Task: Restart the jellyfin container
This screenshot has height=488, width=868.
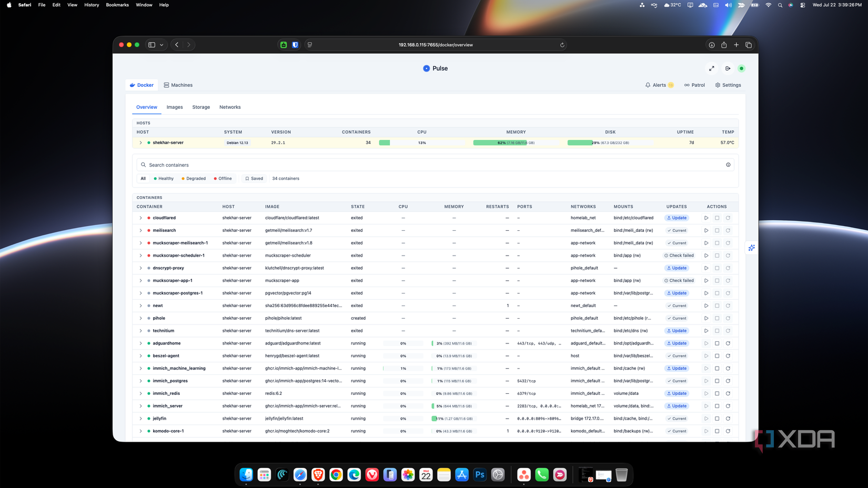Action: [x=728, y=419]
